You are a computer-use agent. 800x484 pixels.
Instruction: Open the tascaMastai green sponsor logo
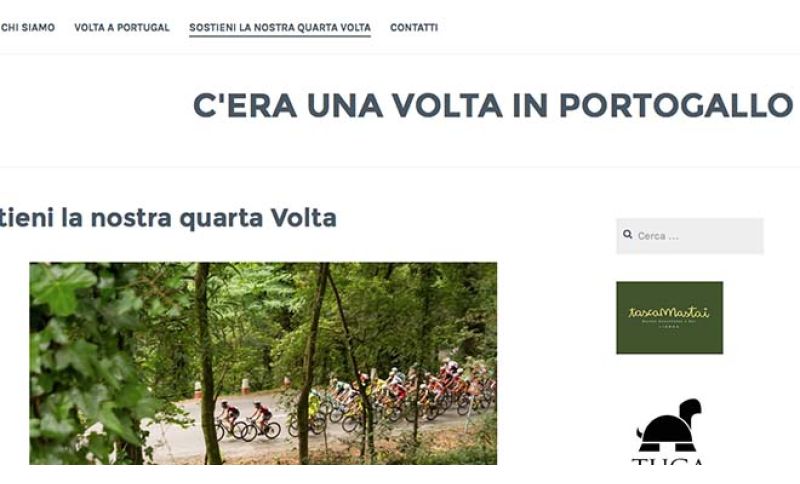(x=669, y=317)
